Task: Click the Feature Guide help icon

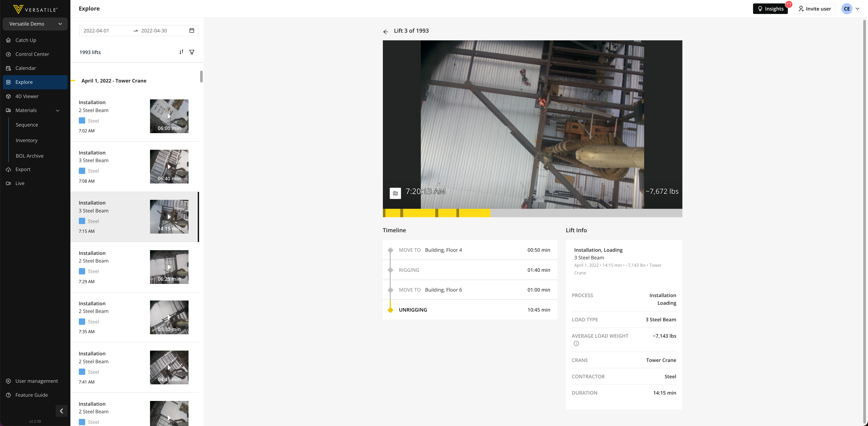Action: pos(8,395)
